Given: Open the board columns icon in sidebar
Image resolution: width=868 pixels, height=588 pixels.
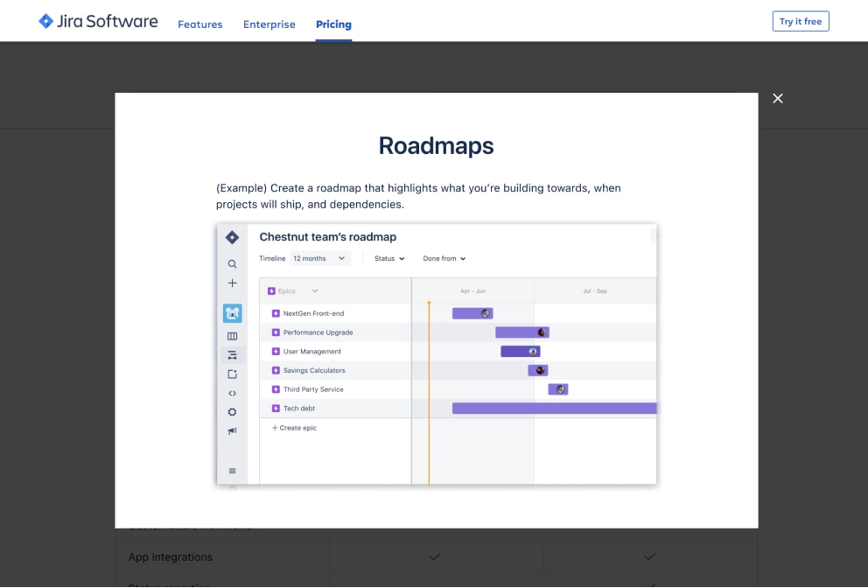Looking at the screenshot, I should [x=232, y=336].
